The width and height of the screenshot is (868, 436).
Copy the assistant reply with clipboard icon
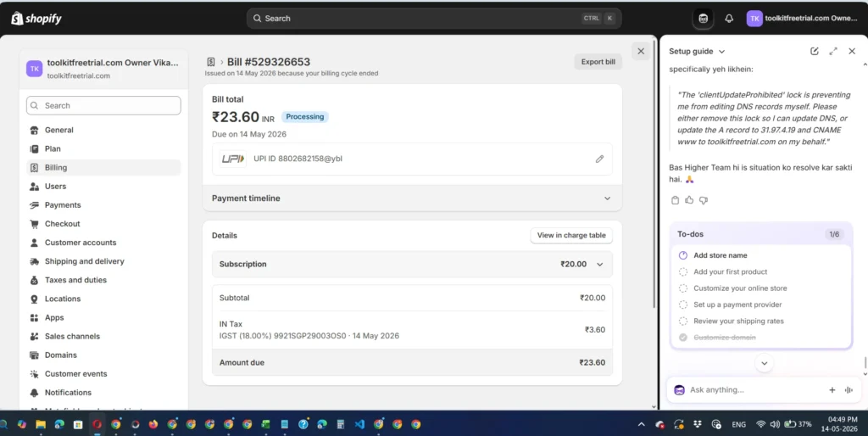pos(675,200)
